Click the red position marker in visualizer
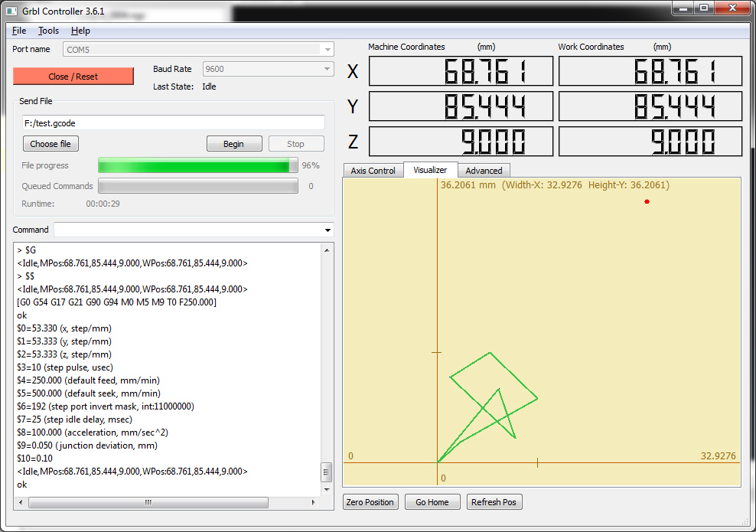This screenshot has height=532, width=756. click(x=647, y=201)
